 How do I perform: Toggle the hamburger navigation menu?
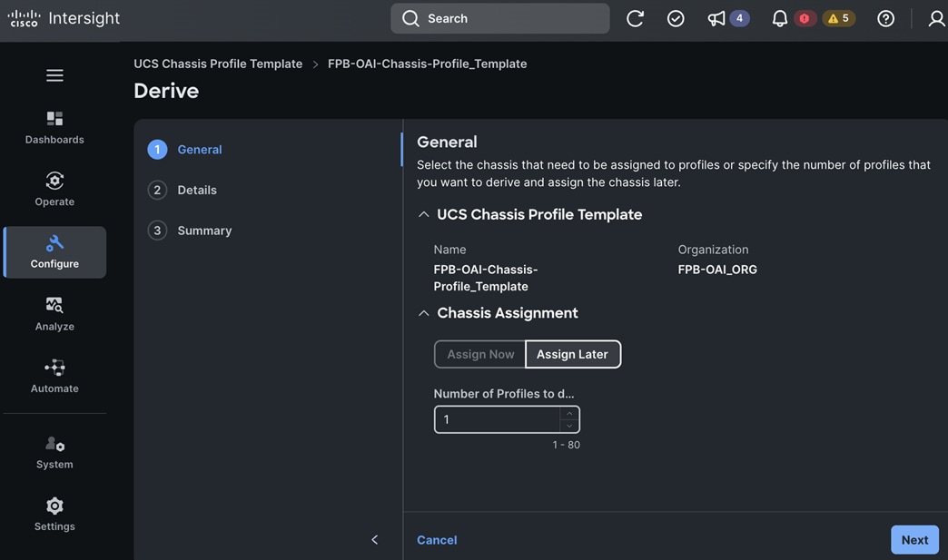(x=54, y=75)
